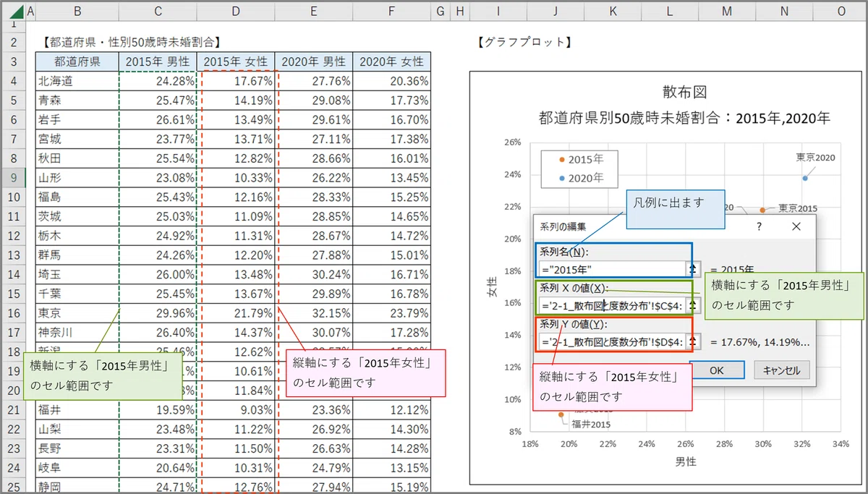Click into the 系列名 input showing ="2015年"

[x=613, y=268]
